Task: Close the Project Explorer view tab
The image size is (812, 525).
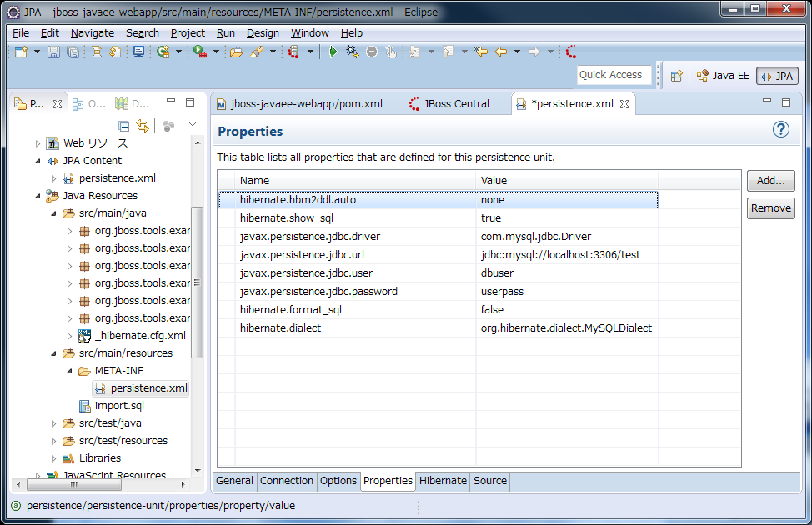Action: pyautogui.click(x=58, y=104)
